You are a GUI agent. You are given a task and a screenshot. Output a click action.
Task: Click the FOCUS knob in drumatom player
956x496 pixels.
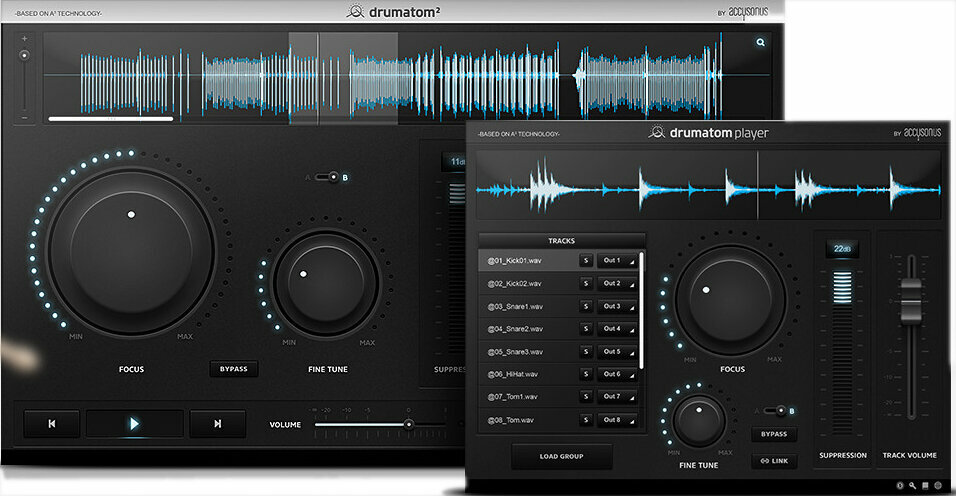(x=730, y=300)
